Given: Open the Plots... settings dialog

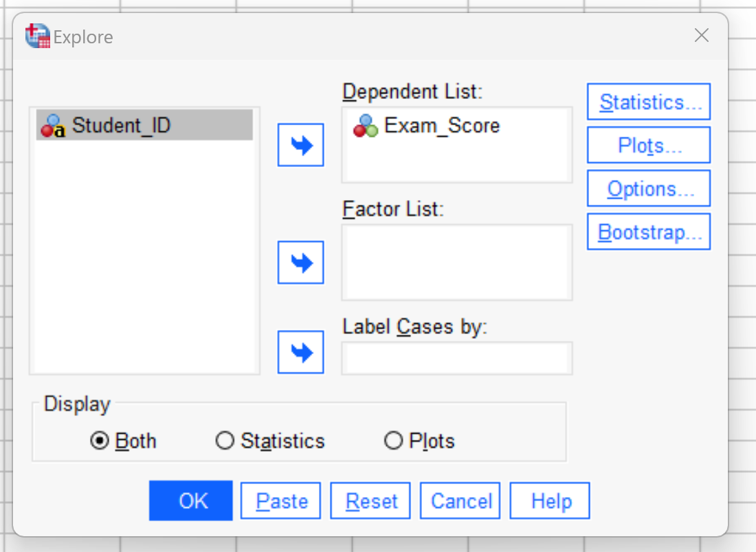Looking at the screenshot, I should pos(649,145).
